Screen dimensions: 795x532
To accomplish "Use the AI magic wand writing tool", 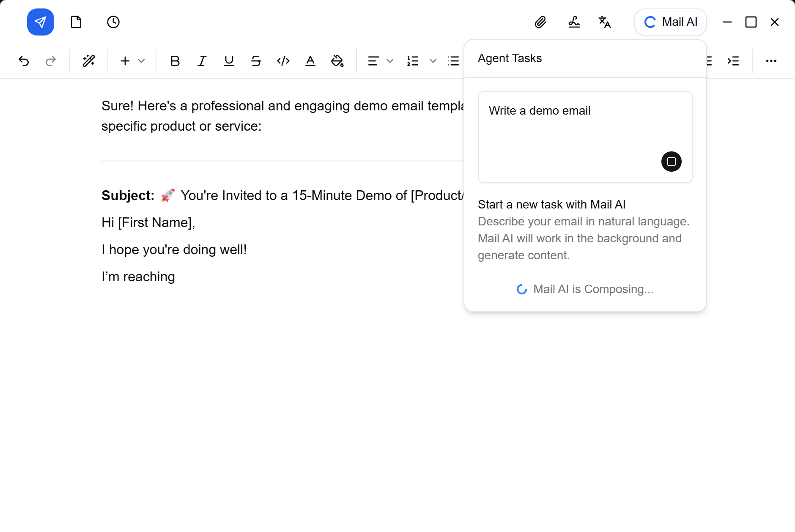I will pos(89,61).
